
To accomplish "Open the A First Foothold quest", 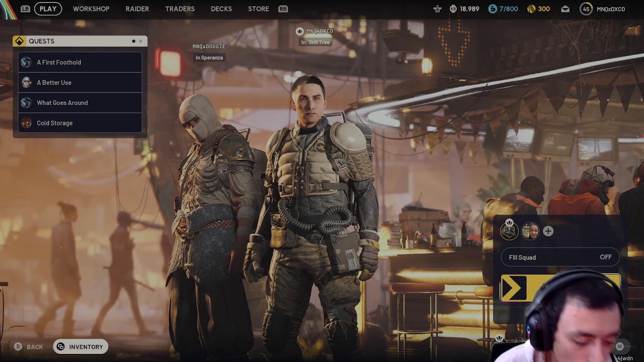I will [x=80, y=62].
